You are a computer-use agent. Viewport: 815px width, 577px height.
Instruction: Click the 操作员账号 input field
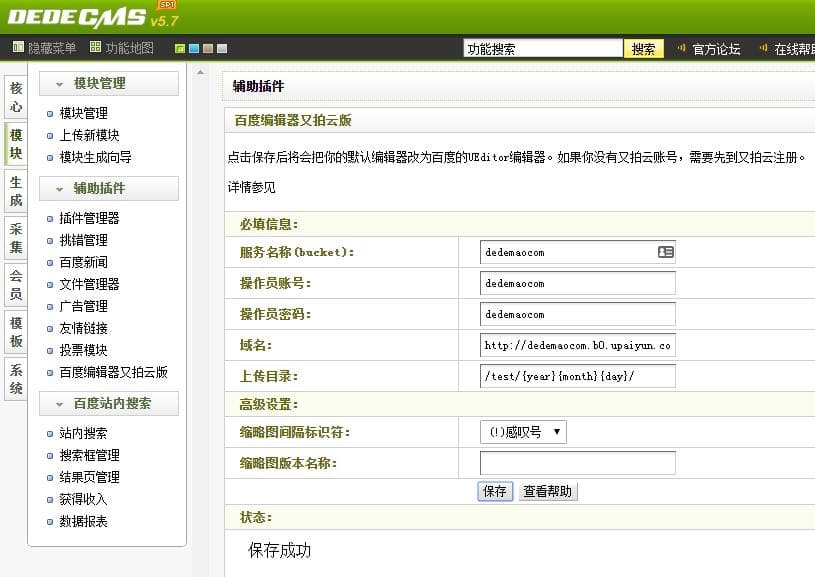(x=577, y=283)
